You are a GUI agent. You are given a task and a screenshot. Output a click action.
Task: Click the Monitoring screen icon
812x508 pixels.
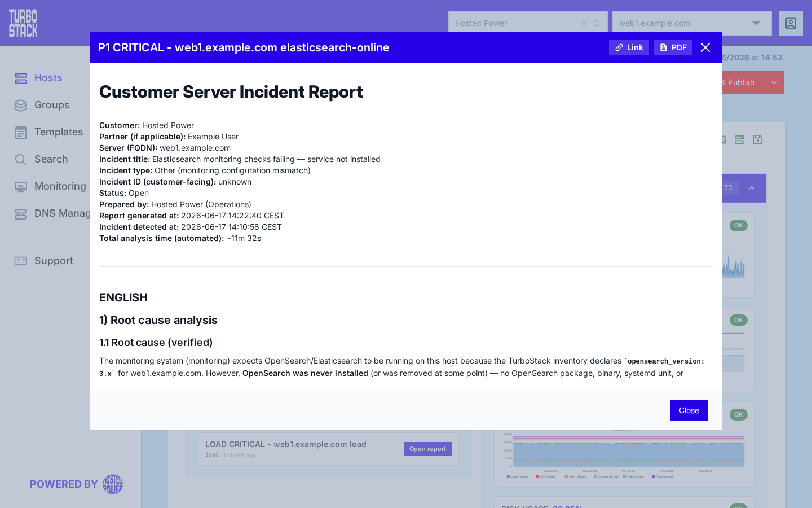click(x=21, y=187)
